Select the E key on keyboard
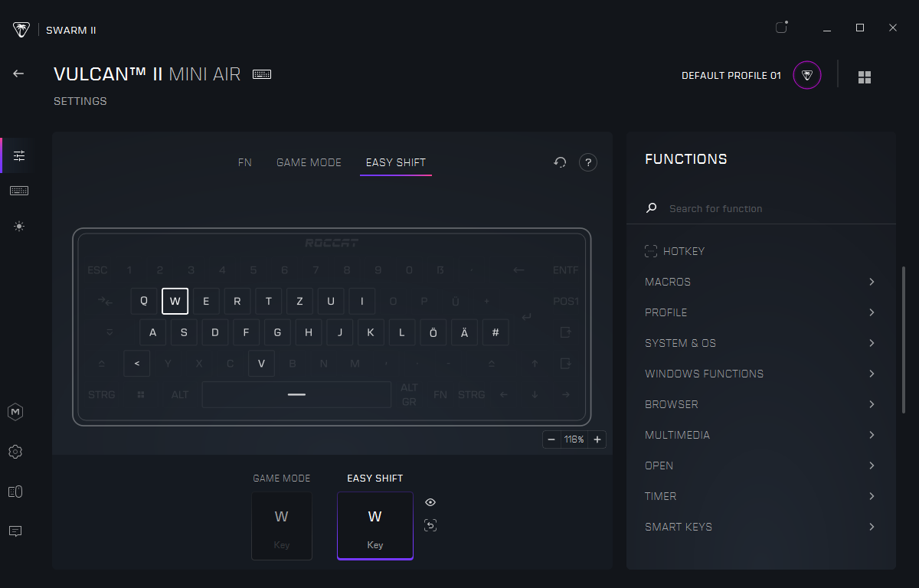Image resolution: width=919 pixels, height=588 pixels. click(206, 301)
